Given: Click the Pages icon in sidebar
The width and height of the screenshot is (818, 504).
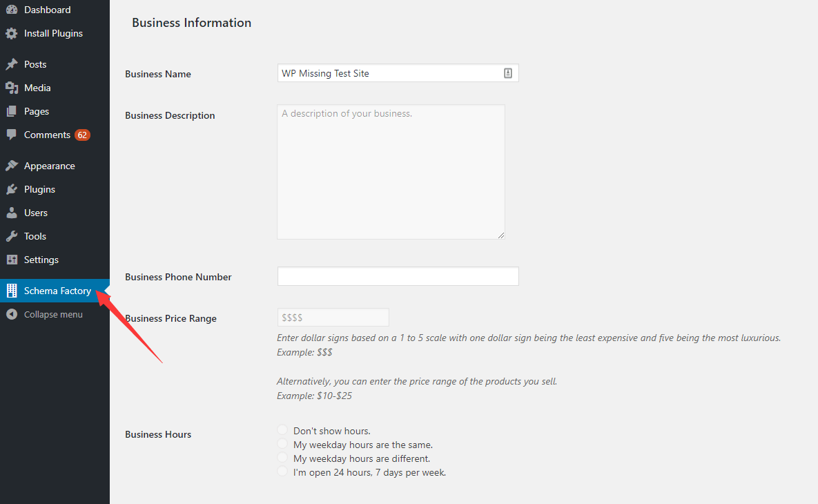Looking at the screenshot, I should pyautogui.click(x=11, y=111).
